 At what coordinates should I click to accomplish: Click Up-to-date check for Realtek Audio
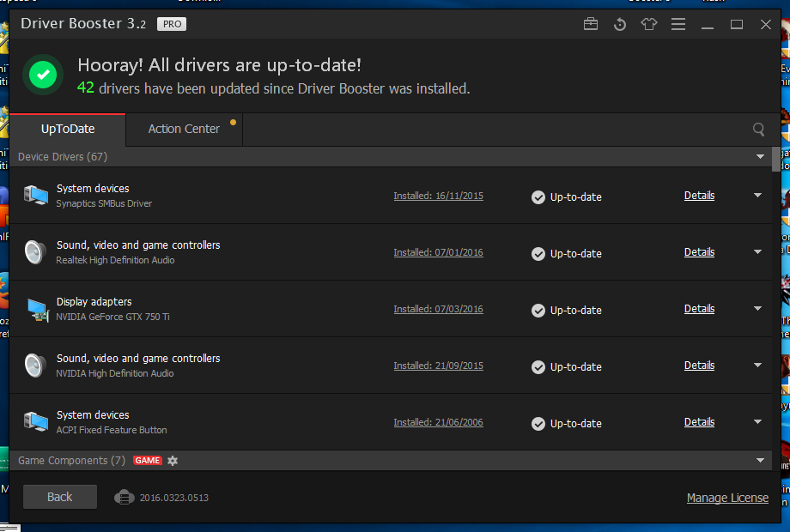538,254
